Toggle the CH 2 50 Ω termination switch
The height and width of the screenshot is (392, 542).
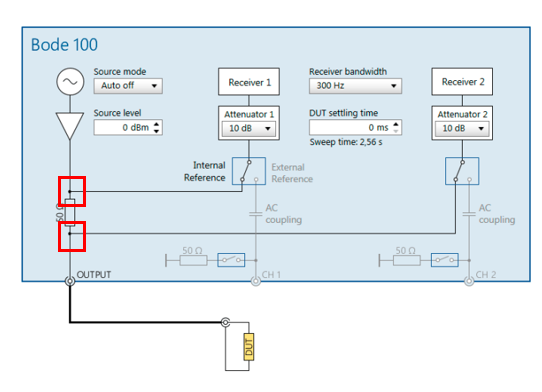[445, 260]
